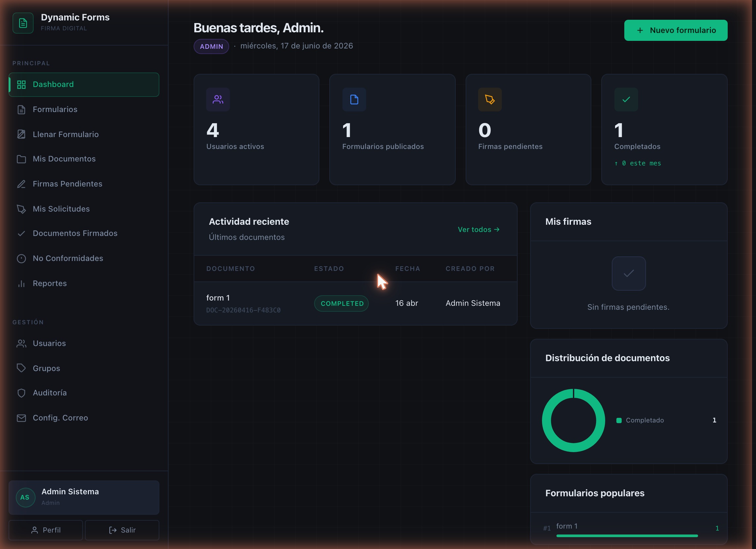Screen dimensions: 756x549
Task: Click the green Completado legend swatch
Action: [x=619, y=420]
